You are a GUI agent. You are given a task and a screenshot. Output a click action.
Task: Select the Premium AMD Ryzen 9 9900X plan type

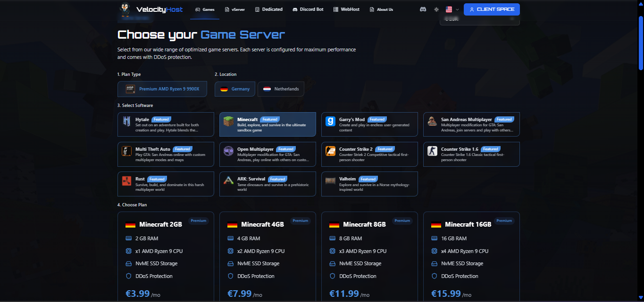(x=162, y=89)
